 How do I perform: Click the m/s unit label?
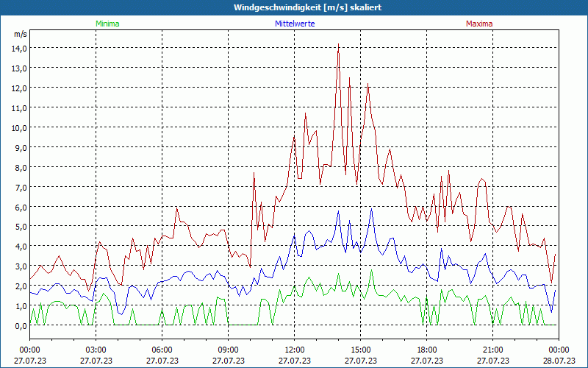click(20, 35)
